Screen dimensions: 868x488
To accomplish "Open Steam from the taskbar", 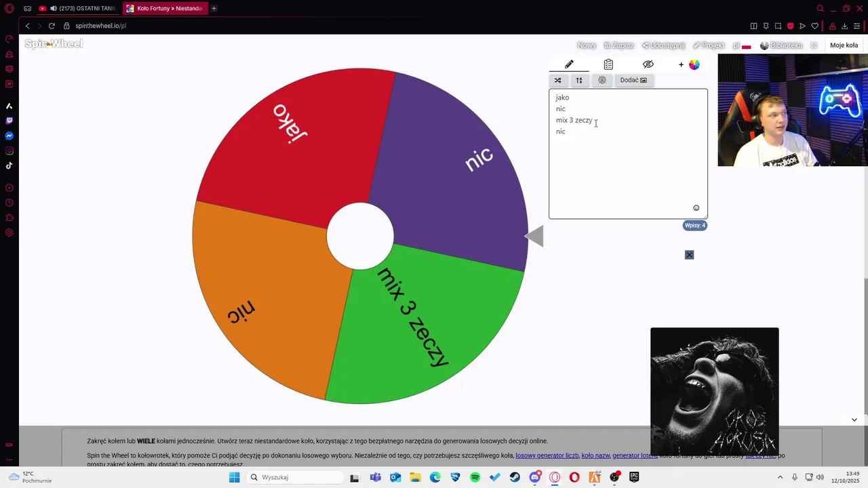I will (x=515, y=477).
